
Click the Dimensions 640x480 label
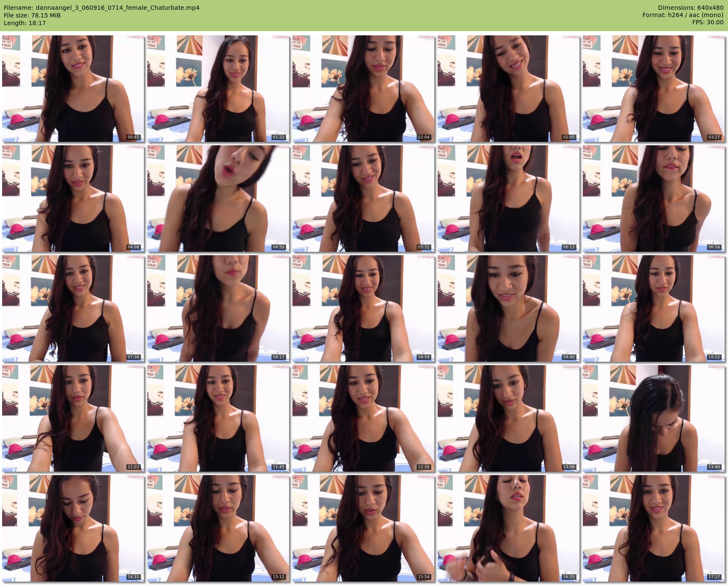tap(691, 8)
